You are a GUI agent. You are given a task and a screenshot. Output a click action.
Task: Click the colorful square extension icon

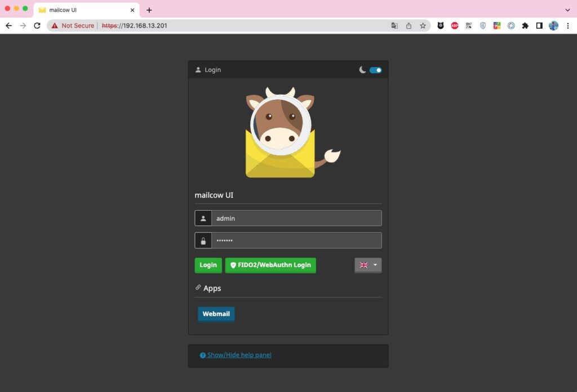click(497, 26)
